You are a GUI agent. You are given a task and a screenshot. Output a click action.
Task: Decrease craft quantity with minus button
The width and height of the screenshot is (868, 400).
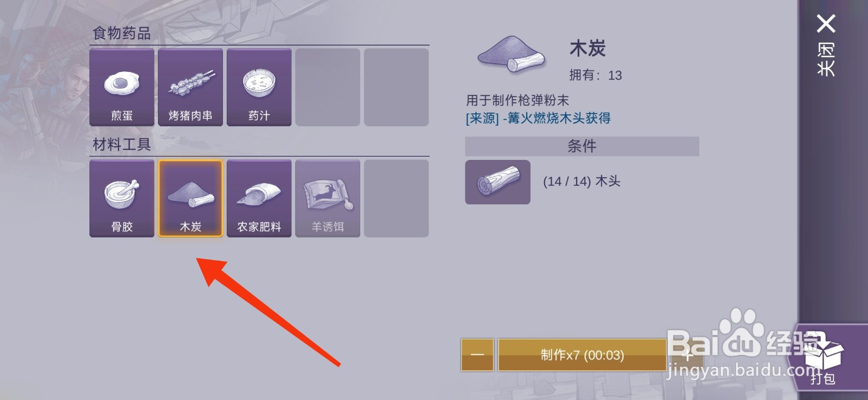pyautogui.click(x=477, y=355)
